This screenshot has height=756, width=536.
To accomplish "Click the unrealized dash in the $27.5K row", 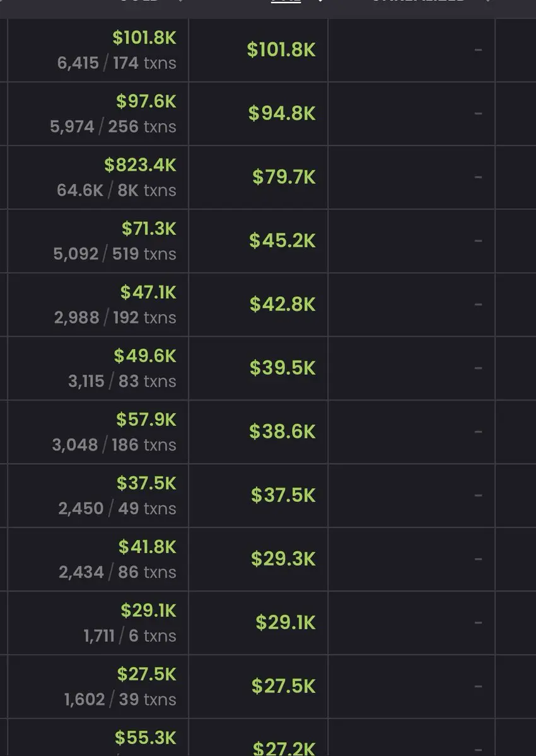I will click(478, 686).
